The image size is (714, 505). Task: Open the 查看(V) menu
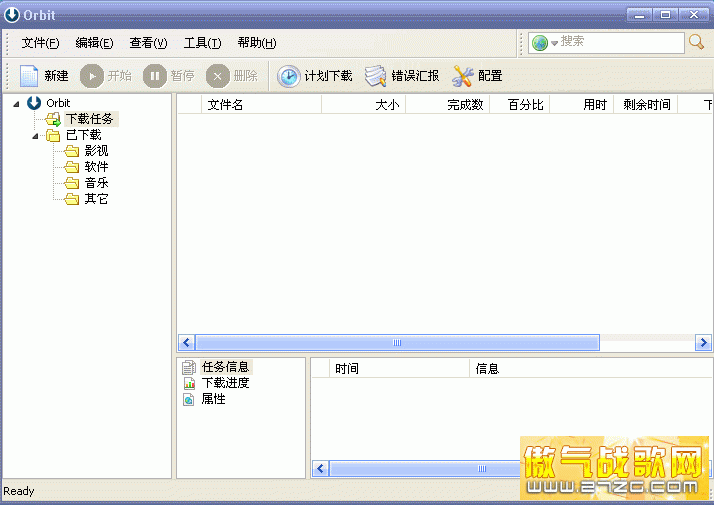(148, 43)
